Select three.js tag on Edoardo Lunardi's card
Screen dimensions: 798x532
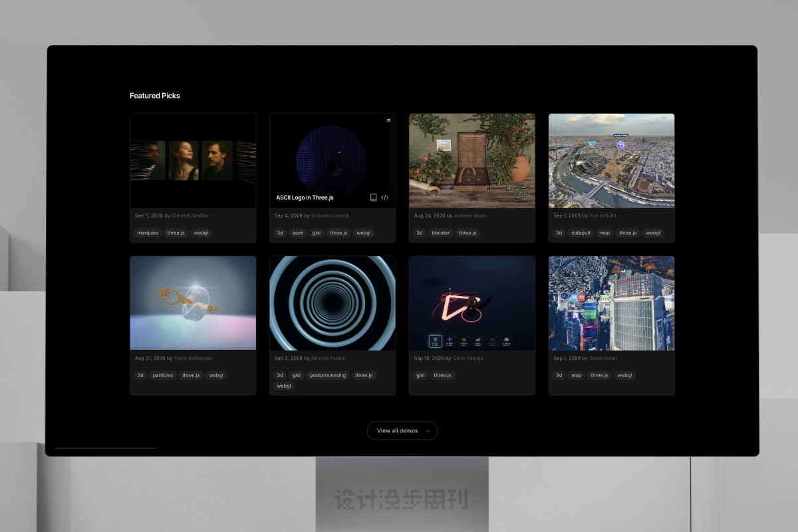pyautogui.click(x=338, y=233)
